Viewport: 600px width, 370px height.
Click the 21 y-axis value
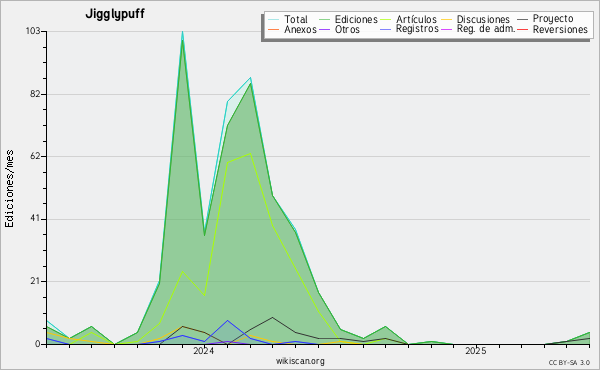tap(35, 282)
